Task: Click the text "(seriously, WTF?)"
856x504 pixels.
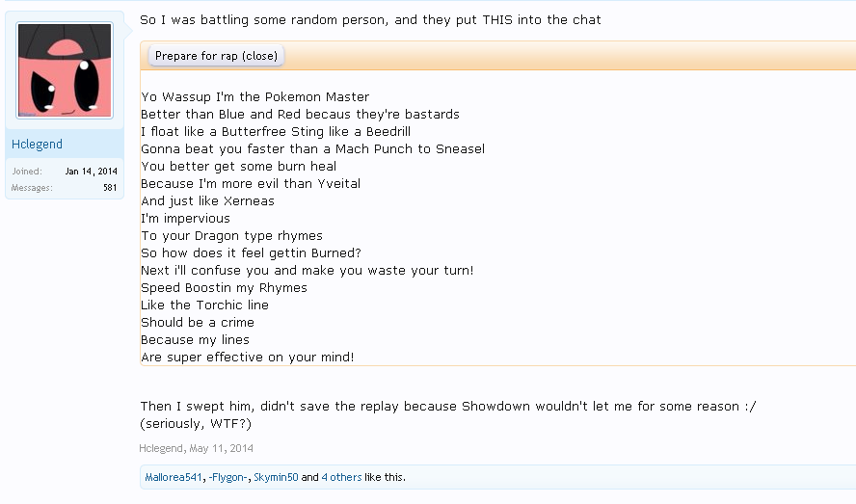Action: click(196, 424)
